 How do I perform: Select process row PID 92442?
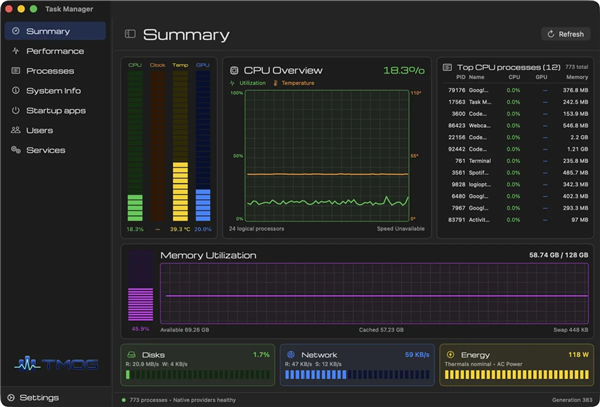[x=515, y=149]
